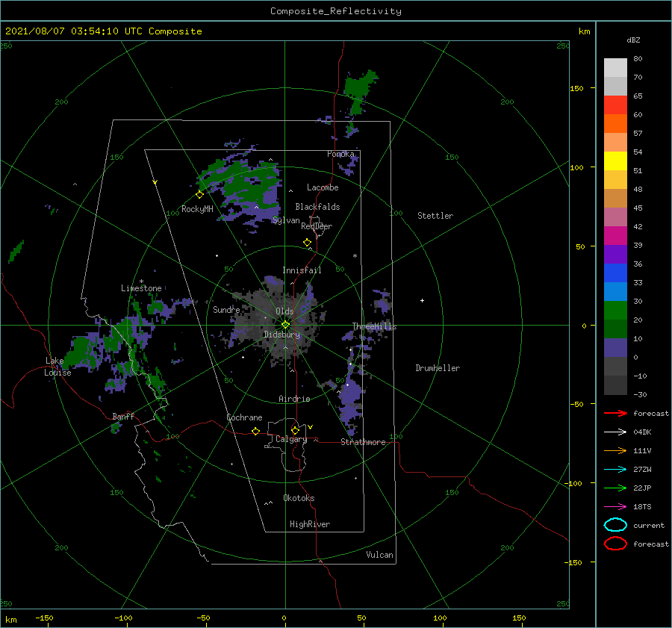This screenshot has height=628, width=672.
Task: Click the Innisfail label on map
Action: coord(302,270)
